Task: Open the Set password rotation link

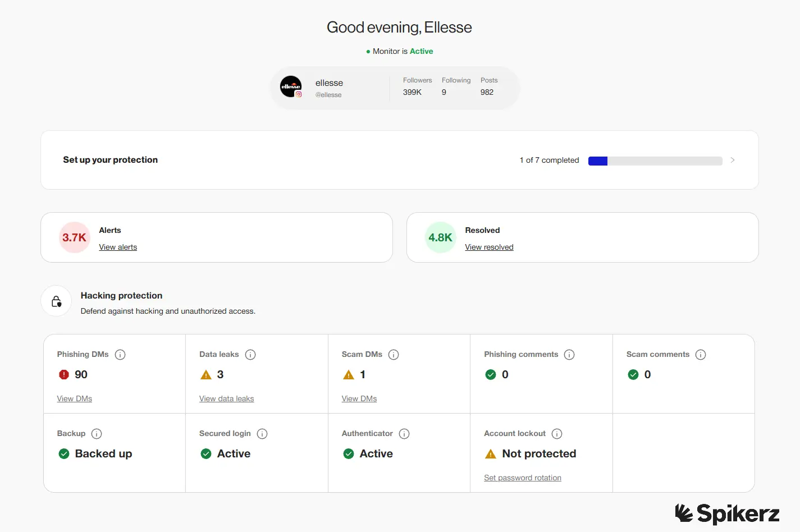Action: pyautogui.click(x=523, y=478)
